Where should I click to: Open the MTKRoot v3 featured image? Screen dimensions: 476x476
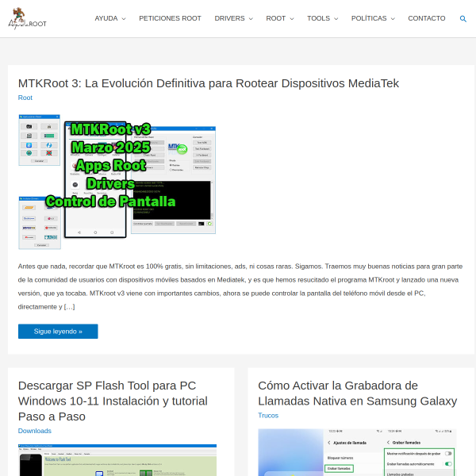[117, 182]
